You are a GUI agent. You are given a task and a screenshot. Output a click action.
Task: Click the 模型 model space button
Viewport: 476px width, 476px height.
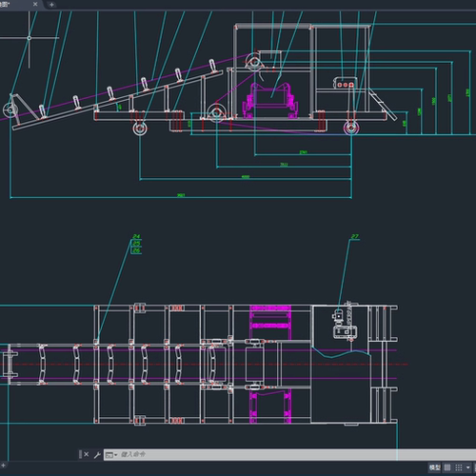pos(435,467)
